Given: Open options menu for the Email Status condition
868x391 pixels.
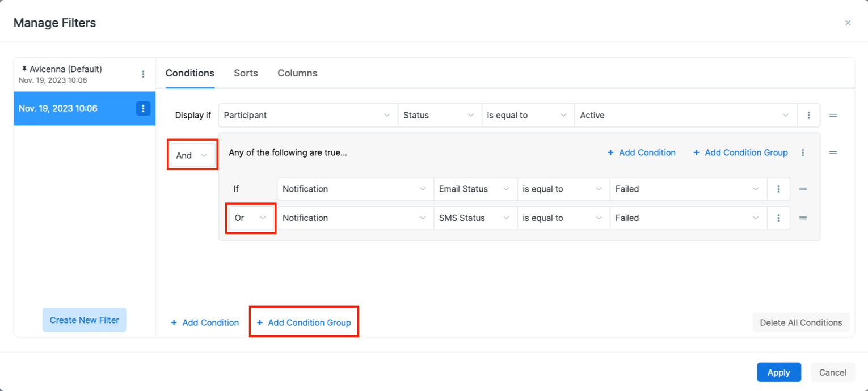Looking at the screenshot, I should point(778,189).
